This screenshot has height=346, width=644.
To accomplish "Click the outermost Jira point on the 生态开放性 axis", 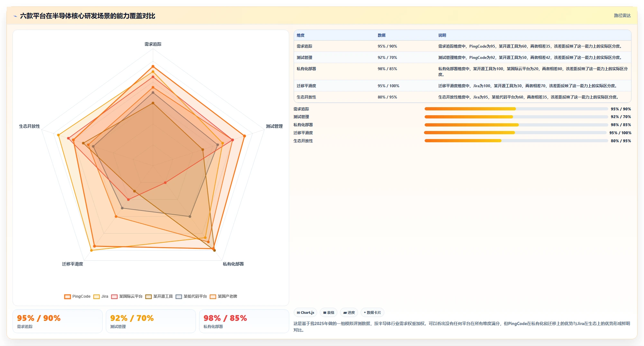I will point(58,135).
